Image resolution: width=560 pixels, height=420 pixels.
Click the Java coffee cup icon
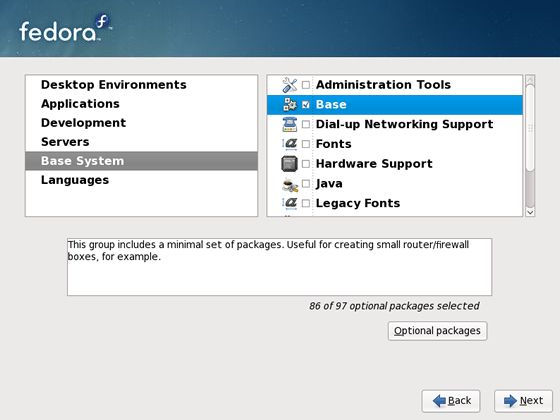click(x=290, y=184)
